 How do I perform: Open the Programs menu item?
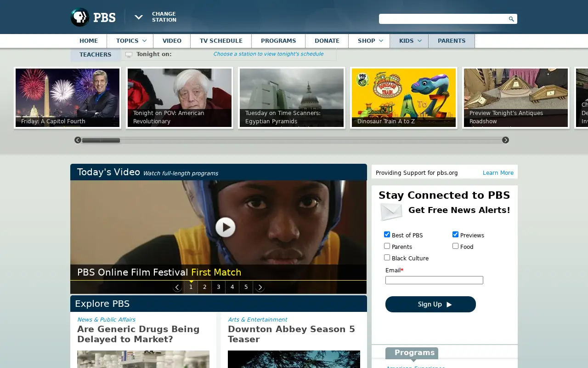[x=278, y=41]
